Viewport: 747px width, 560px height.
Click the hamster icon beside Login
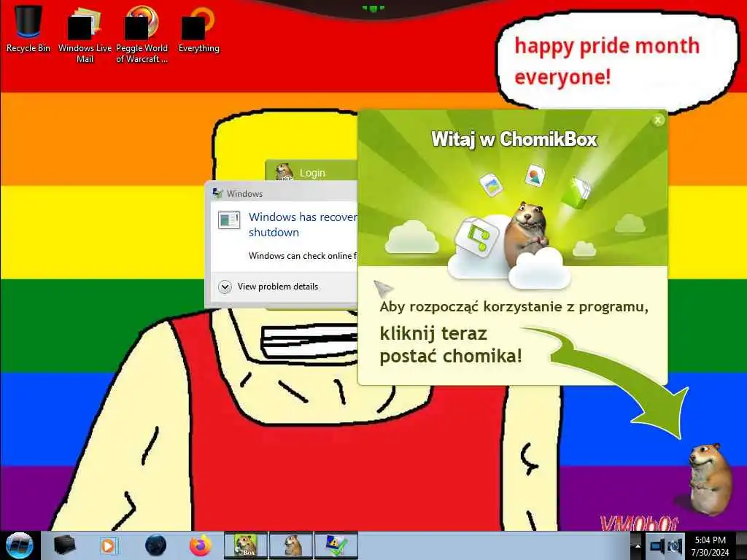284,171
